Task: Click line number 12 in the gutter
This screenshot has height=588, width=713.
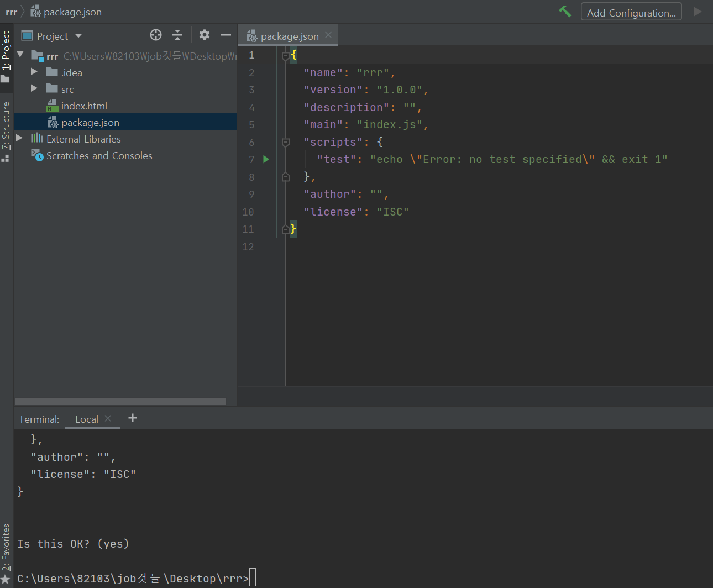Action: pyautogui.click(x=248, y=246)
